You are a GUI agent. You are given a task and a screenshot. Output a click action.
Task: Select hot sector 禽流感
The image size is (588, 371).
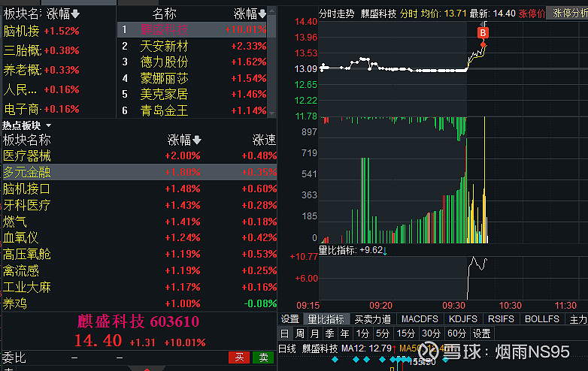coord(140,270)
